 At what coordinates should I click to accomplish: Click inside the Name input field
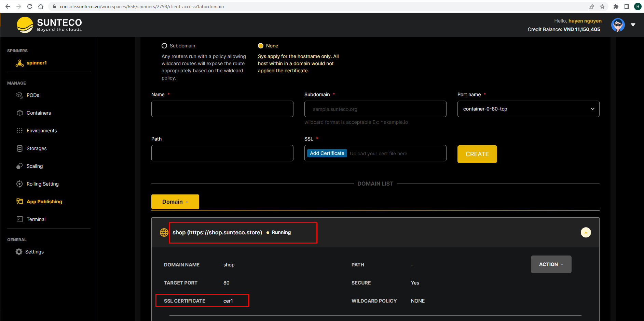pos(222,109)
